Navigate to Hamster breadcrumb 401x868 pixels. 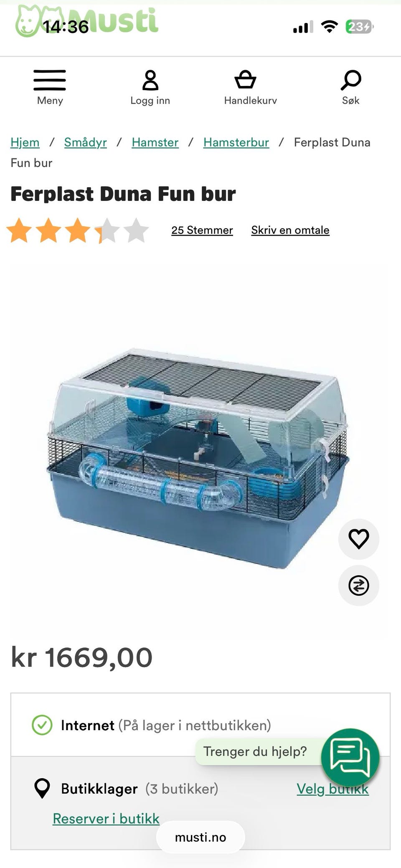click(155, 142)
